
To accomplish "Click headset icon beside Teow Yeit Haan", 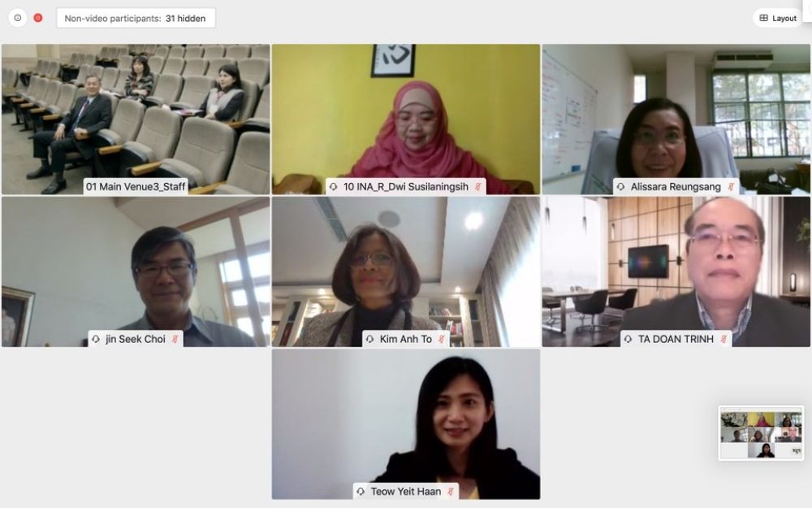I will (361, 492).
